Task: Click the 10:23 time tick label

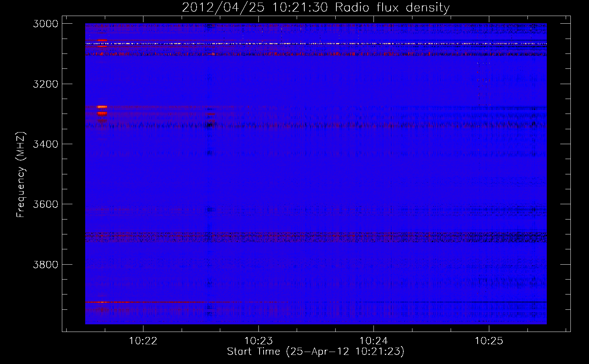Action: coord(258,341)
